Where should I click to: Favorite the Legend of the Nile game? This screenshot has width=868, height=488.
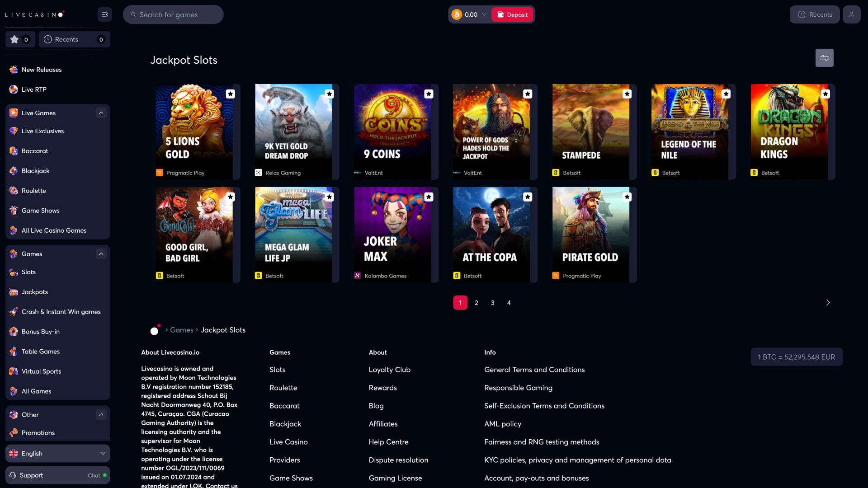[726, 94]
